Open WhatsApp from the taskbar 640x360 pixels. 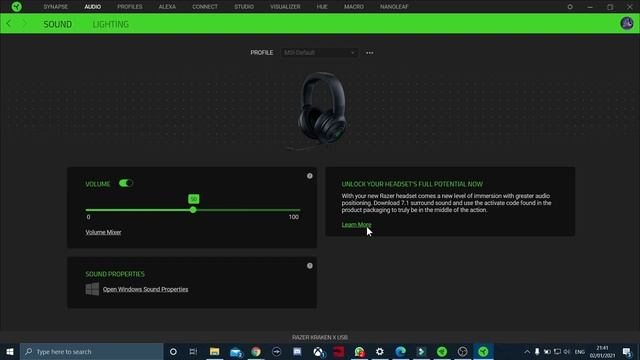[x=359, y=351]
